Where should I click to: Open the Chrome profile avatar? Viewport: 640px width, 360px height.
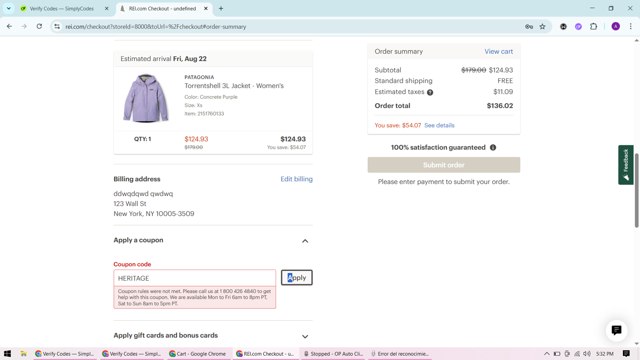point(616,27)
